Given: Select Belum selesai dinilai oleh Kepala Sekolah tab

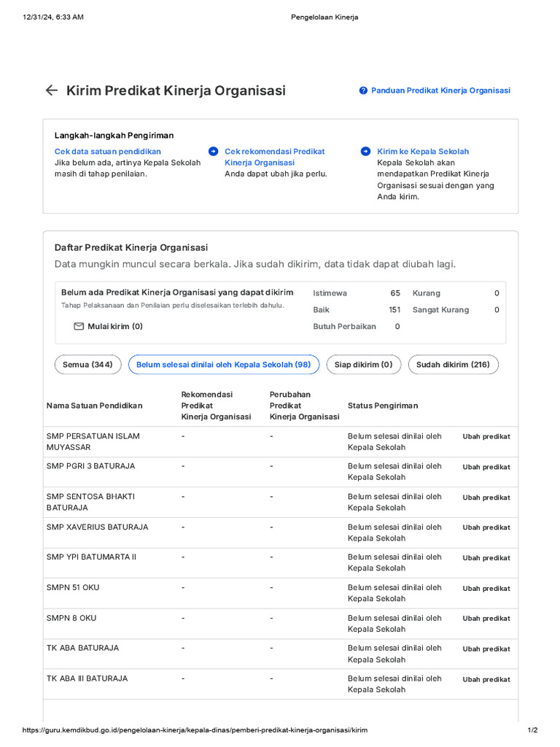Looking at the screenshot, I should tap(223, 365).
